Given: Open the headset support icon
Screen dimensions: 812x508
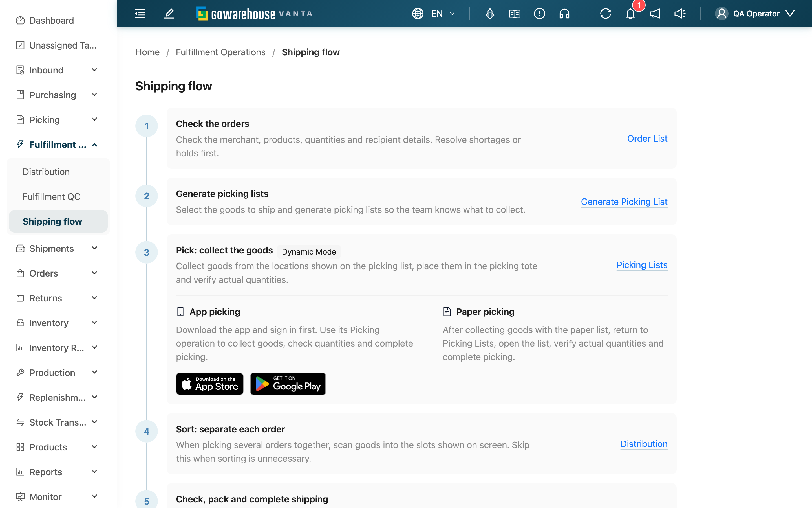Looking at the screenshot, I should (x=564, y=14).
